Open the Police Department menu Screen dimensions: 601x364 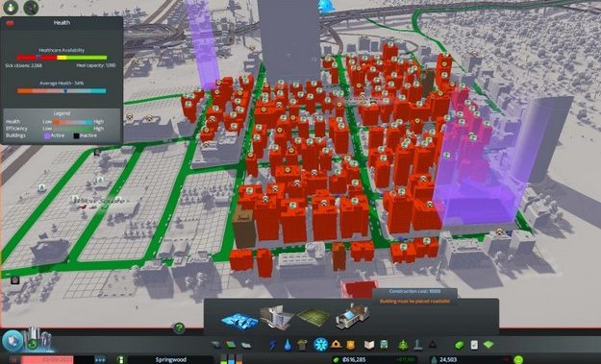tap(351, 345)
